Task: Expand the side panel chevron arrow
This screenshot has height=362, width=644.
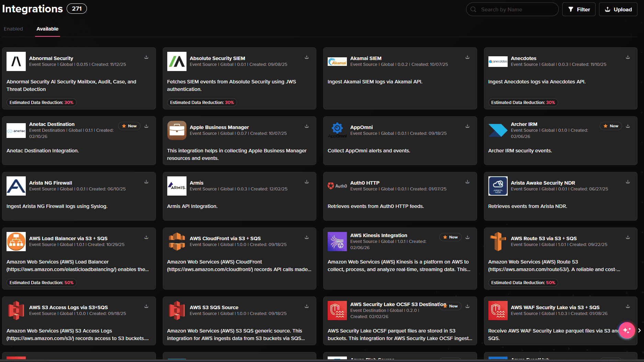Action: click(x=639, y=330)
